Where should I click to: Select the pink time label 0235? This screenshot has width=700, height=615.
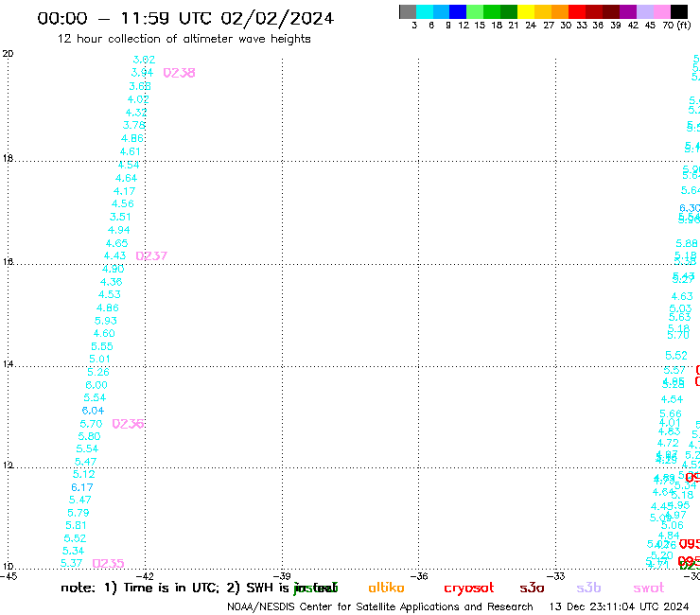coord(108,564)
